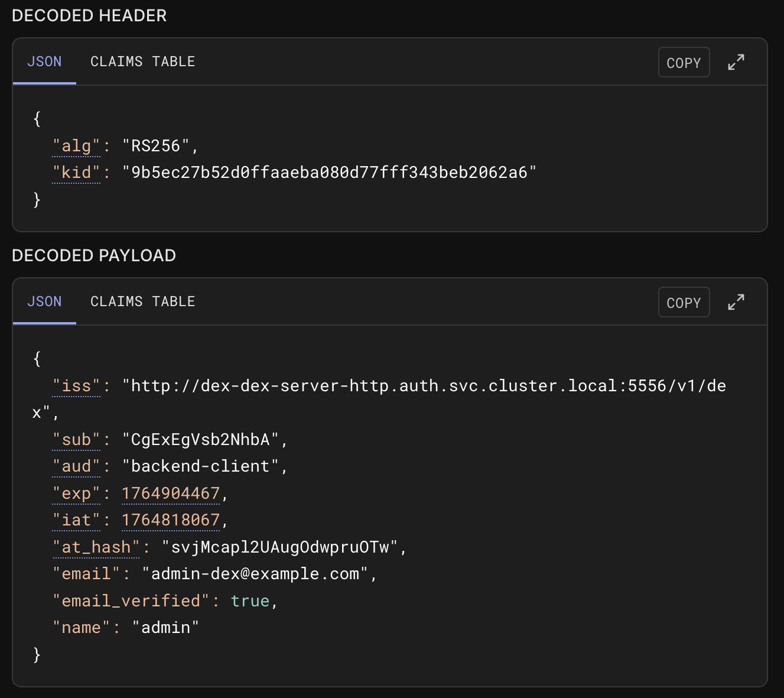Screen dimensions: 784x698
Task: Select the JSON tab in the payload section
Action: 44,301
